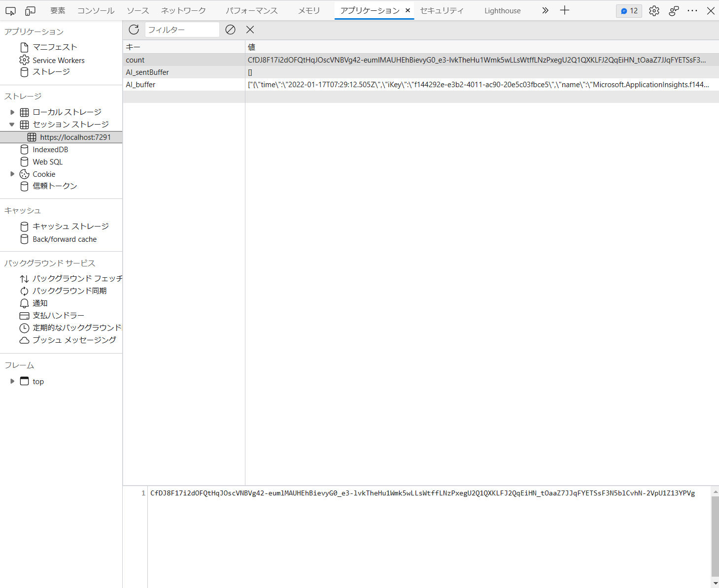
Task: Click the preview pane vertical scrollbar
Action: pos(715,536)
